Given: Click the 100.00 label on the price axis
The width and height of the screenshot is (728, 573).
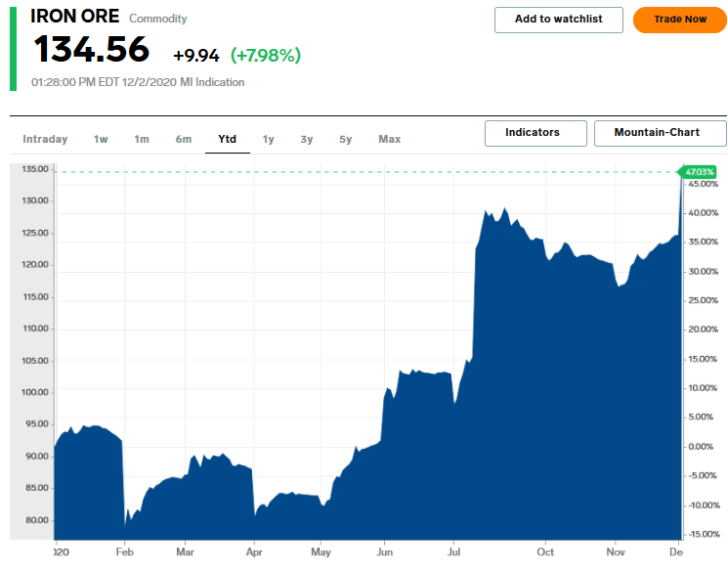Looking at the screenshot, I should click(34, 392).
